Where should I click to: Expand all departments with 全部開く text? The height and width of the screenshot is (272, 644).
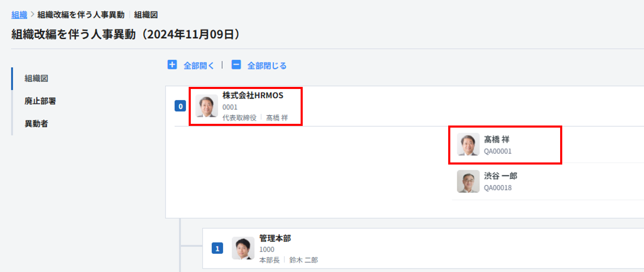coord(199,65)
